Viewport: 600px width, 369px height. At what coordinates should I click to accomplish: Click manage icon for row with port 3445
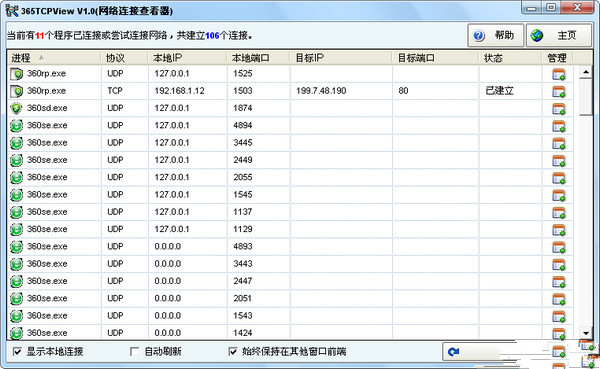(559, 143)
